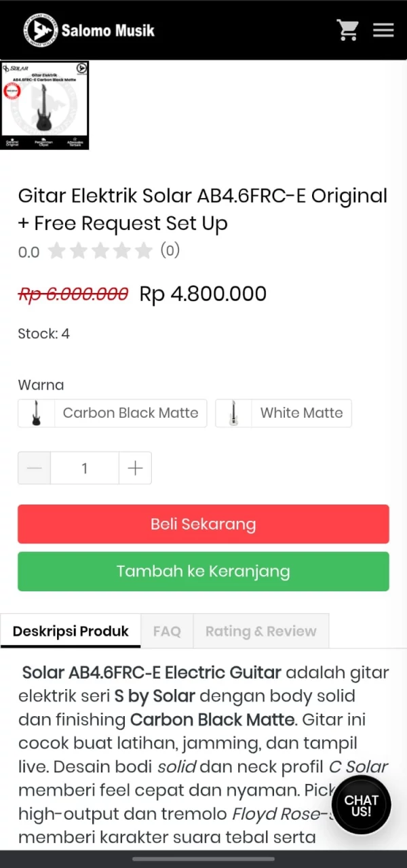Increase quantity using the plus icon
This screenshot has width=407, height=868.
click(x=135, y=468)
